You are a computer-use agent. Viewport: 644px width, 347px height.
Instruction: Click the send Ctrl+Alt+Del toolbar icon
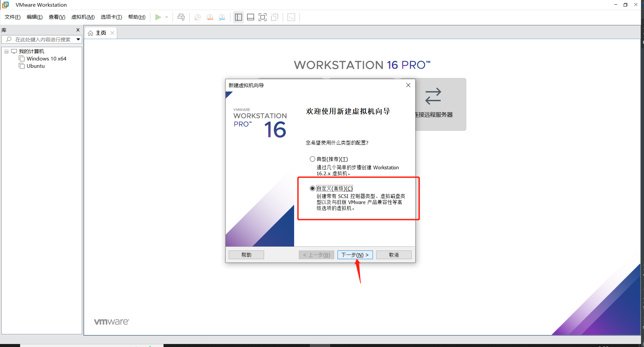coord(181,17)
